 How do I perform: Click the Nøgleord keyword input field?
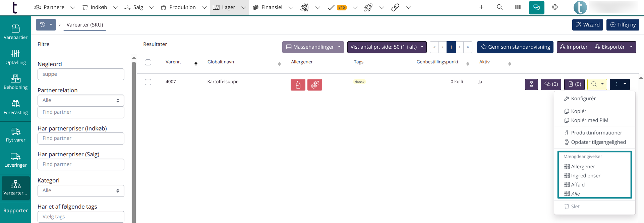[81, 74]
